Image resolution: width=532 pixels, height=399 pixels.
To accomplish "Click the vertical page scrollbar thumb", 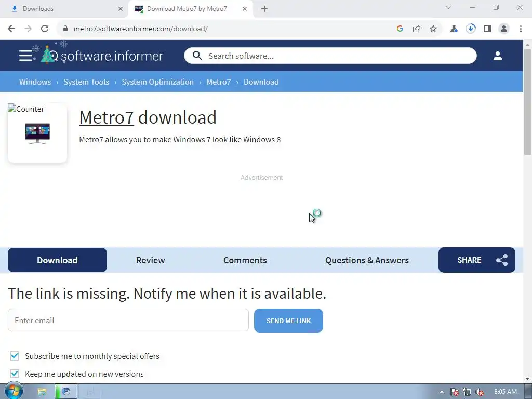I will [x=528, y=102].
